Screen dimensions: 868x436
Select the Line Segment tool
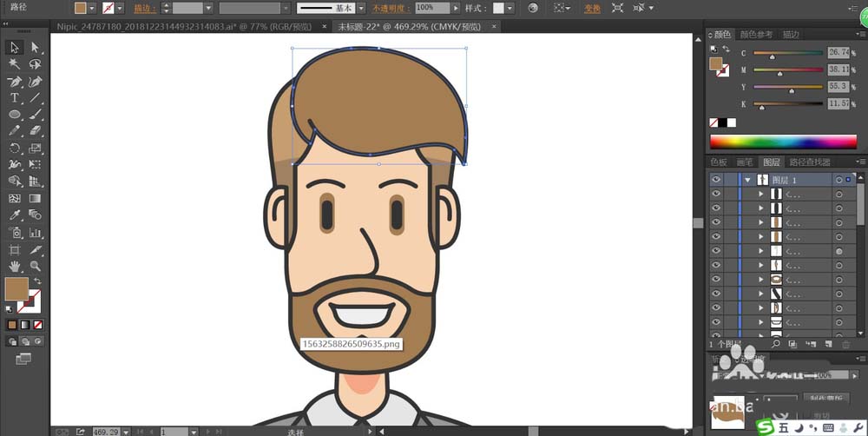tap(35, 98)
